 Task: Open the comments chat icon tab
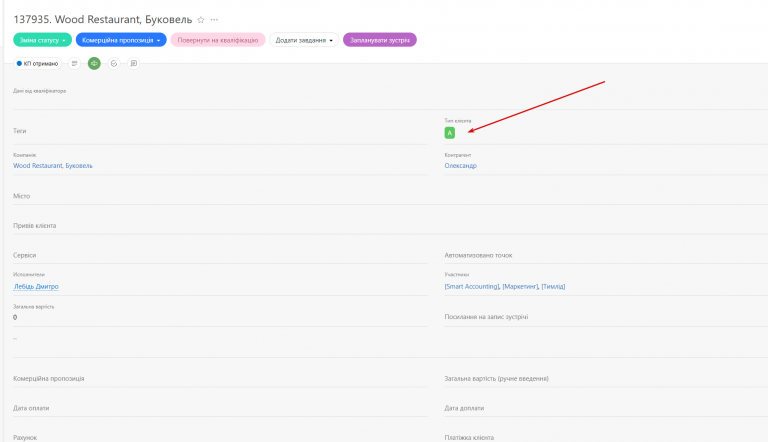point(133,63)
